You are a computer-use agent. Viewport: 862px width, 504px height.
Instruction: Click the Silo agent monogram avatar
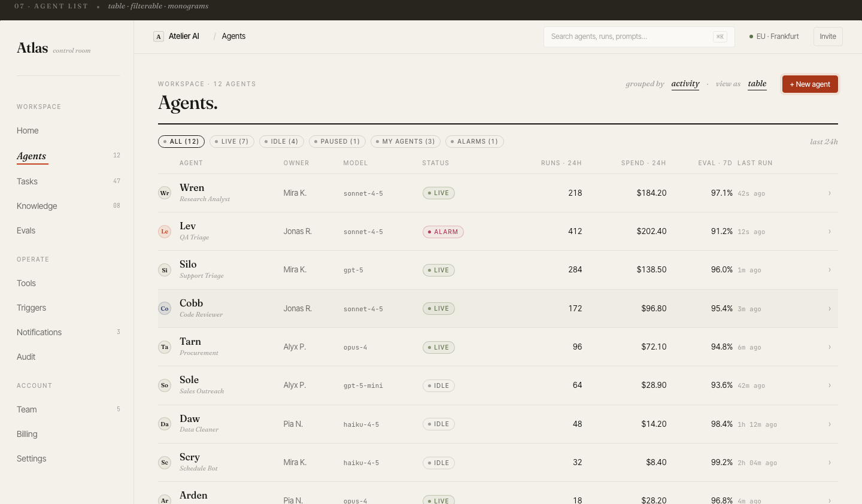[165, 270]
